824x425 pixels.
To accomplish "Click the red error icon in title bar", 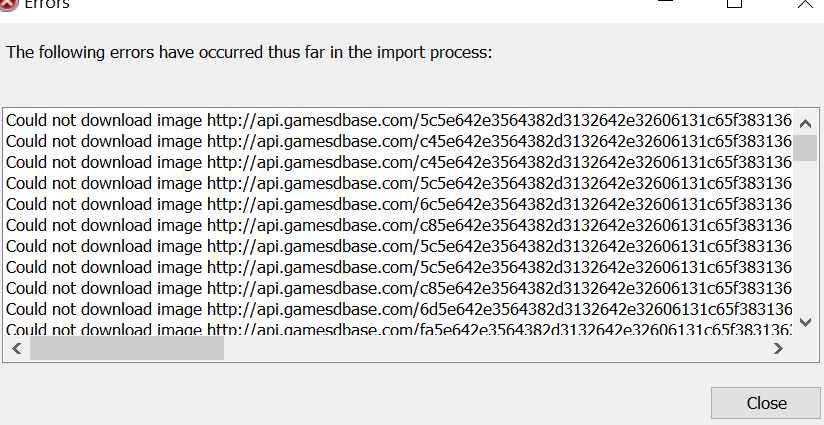I will coord(7,5).
